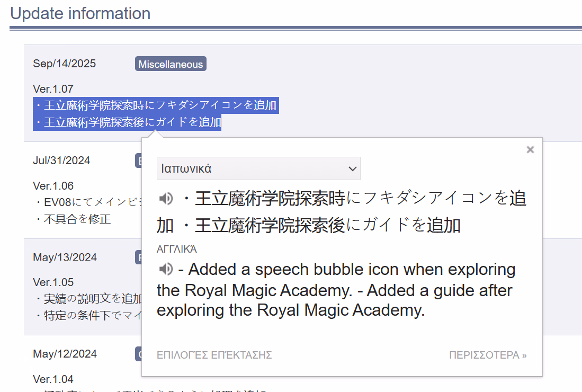The width and height of the screenshot is (582, 392).
Task: Click the English translated text in popup
Action: pos(336,290)
